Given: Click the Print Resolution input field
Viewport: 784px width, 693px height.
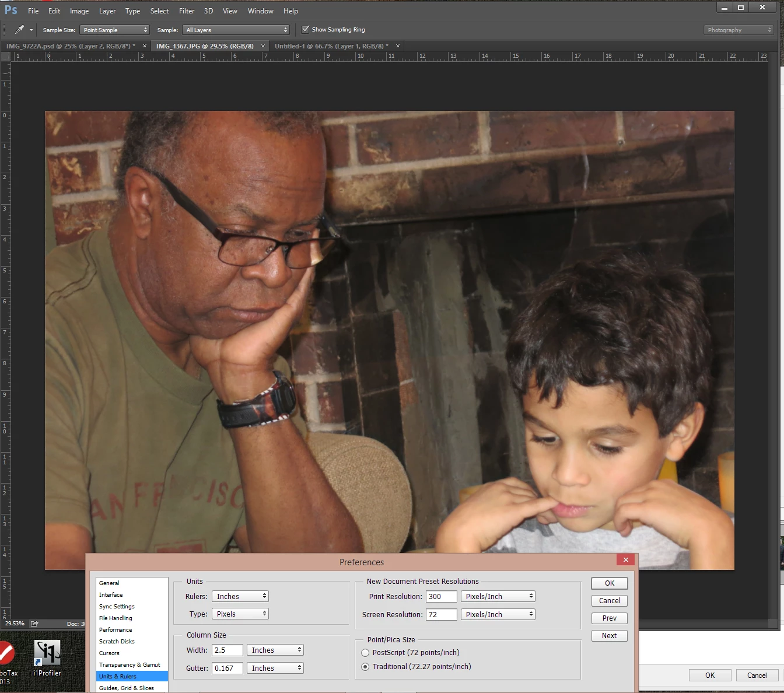Looking at the screenshot, I should pyautogui.click(x=441, y=596).
